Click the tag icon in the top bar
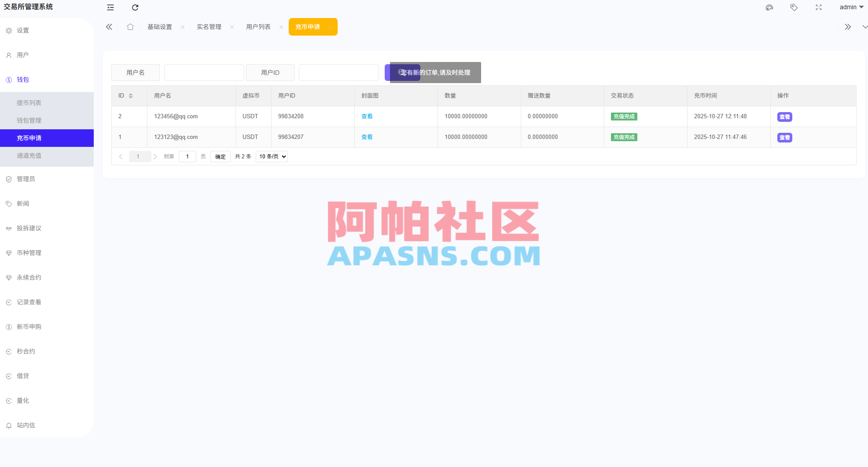The width and height of the screenshot is (868, 467). coord(794,7)
